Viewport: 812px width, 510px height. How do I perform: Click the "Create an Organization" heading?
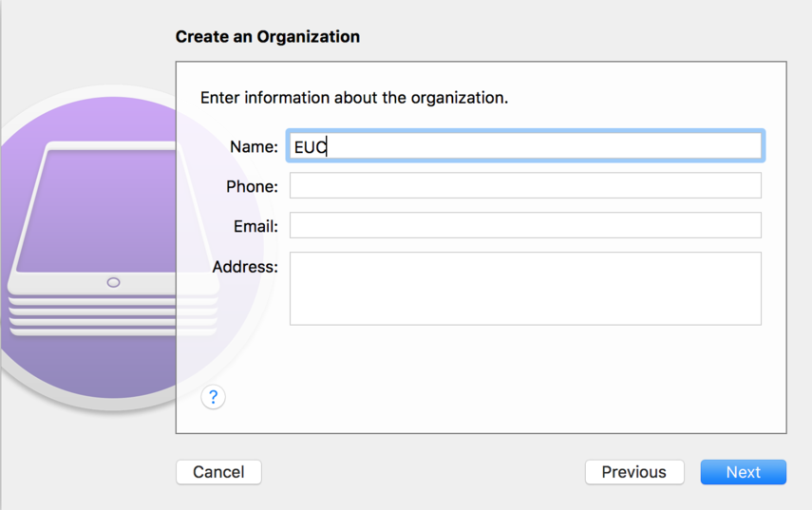point(267,37)
